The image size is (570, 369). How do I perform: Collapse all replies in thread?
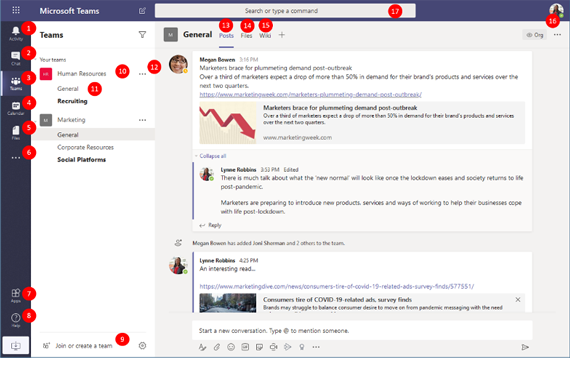tap(213, 156)
